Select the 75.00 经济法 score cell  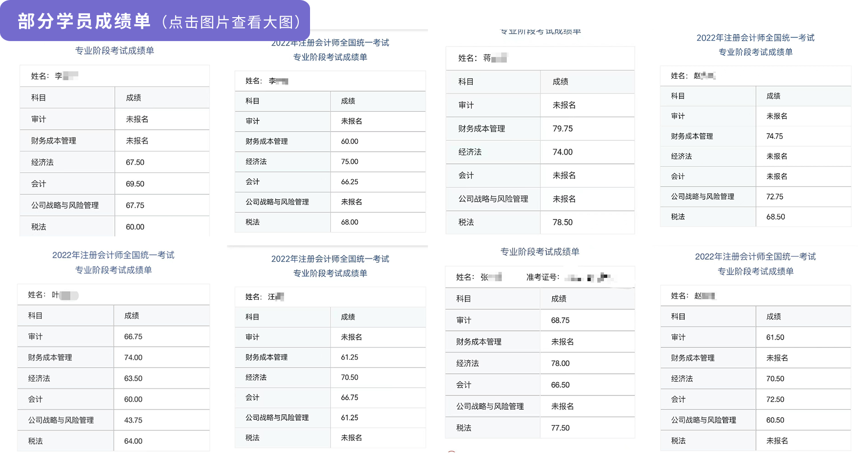[350, 161]
